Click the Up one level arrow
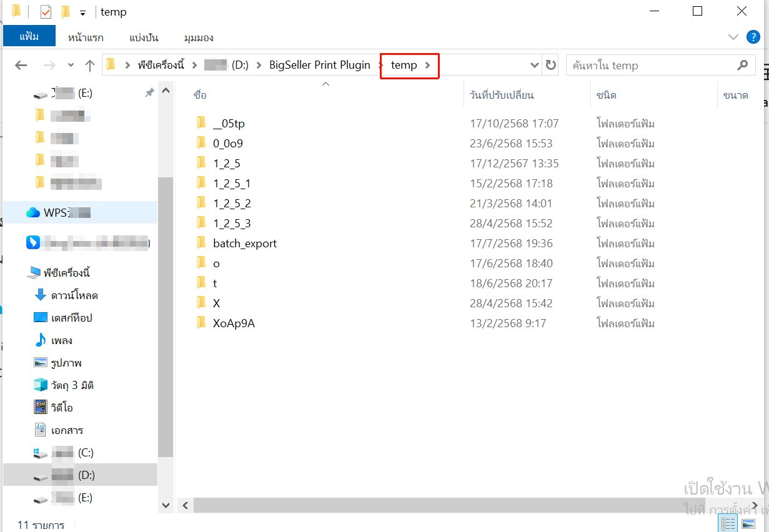Image resolution: width=769 pixels, height=532 pixels. tap(90, 66)
